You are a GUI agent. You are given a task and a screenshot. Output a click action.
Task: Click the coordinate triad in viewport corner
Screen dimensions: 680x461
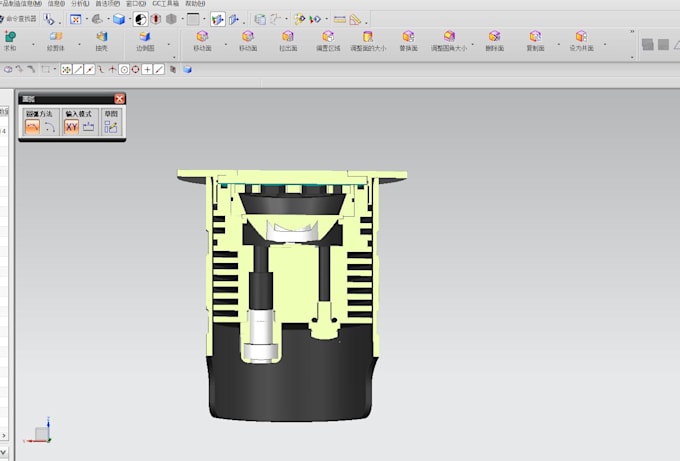(x=39, y=431)
